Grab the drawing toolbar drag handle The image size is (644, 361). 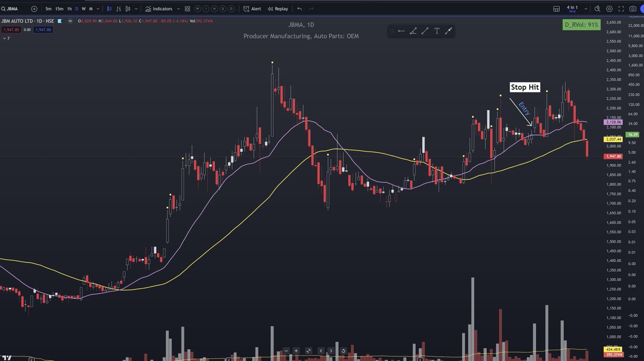(x=391, y=31)
